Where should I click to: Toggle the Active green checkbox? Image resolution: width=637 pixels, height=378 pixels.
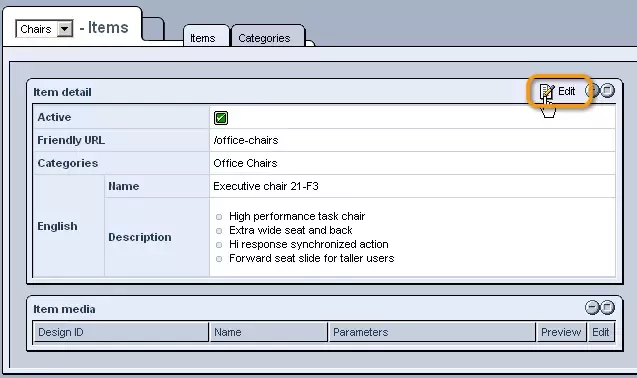[221, 118]
